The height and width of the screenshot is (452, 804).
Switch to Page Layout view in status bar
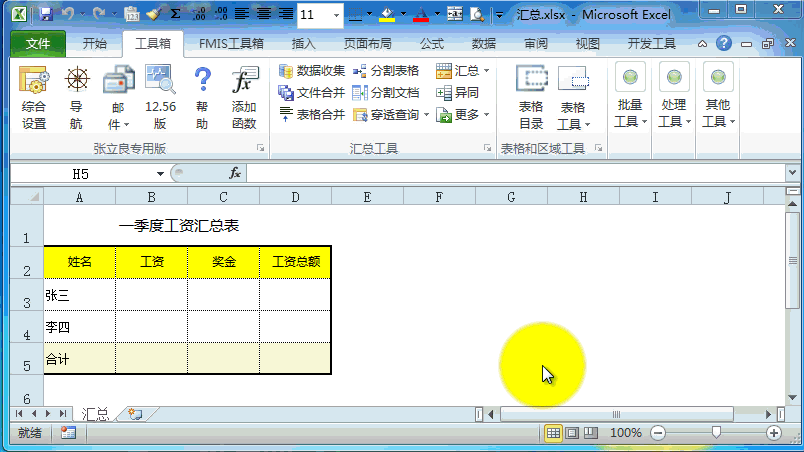click(x=572, y=433)
